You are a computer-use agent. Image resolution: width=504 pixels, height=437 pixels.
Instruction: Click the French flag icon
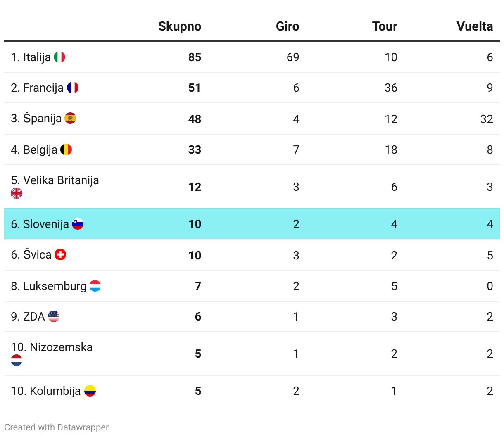73,88
